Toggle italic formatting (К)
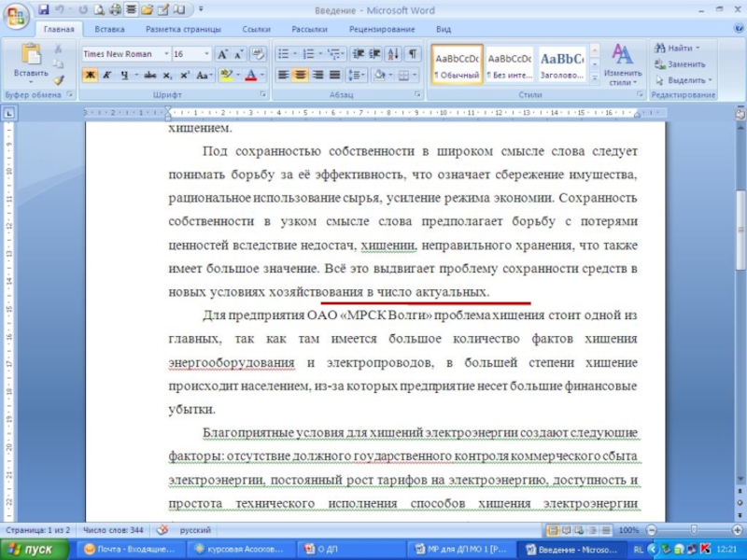 pyautogui.click(x=106, y=75)
